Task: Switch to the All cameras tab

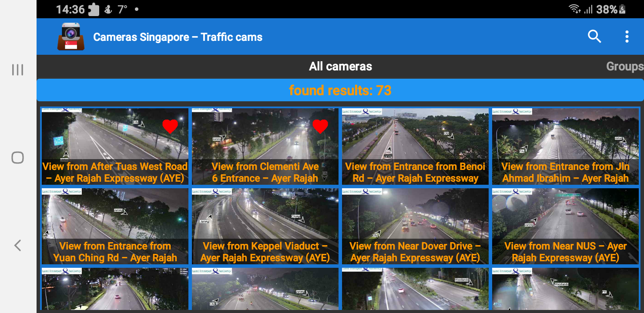Action: (340, 67)
